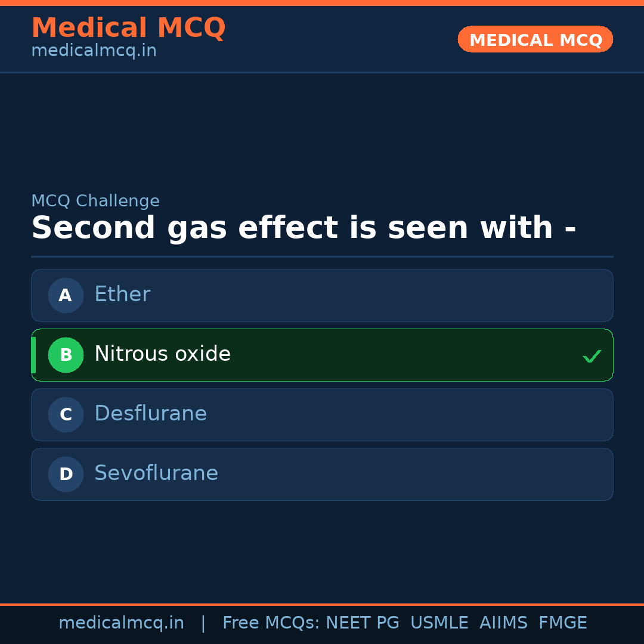Click the letter C circle icon

66,414
